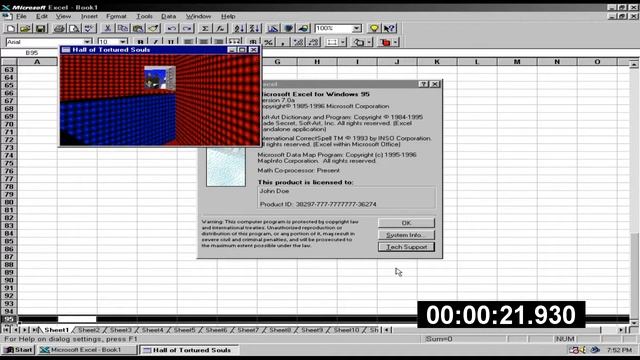Open the Insert menu

point(89,16)
